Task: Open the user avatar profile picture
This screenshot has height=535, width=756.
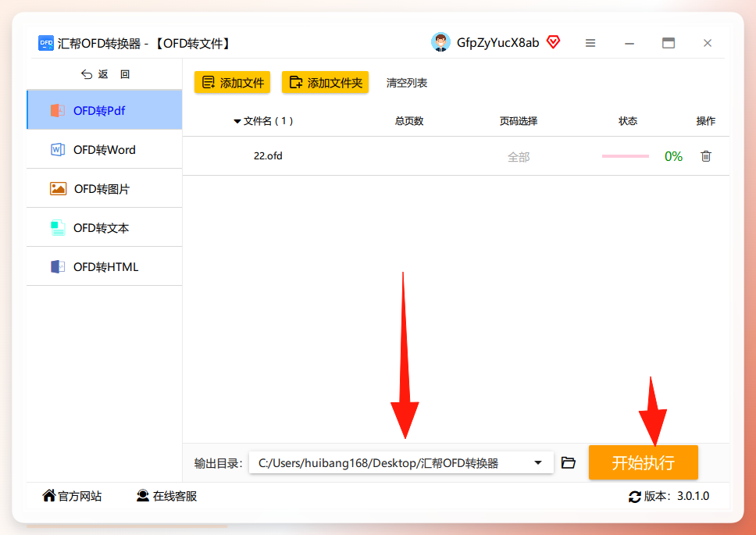Action: [x=440, y=42]
